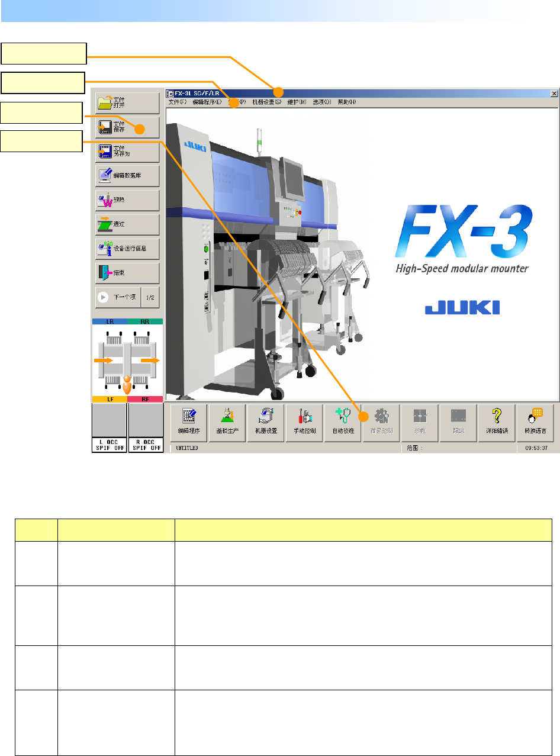
Task: Open the 编辑程序(E) menu
Action: coord(207,102)
